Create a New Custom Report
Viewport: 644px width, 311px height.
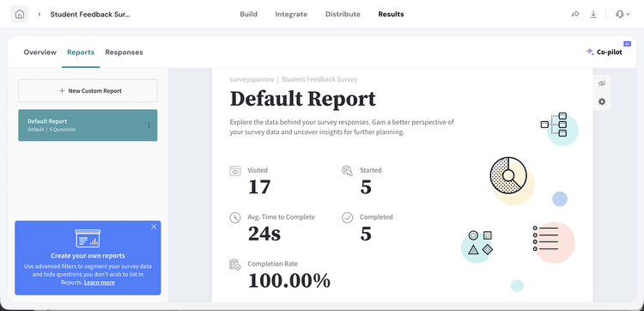88,91
